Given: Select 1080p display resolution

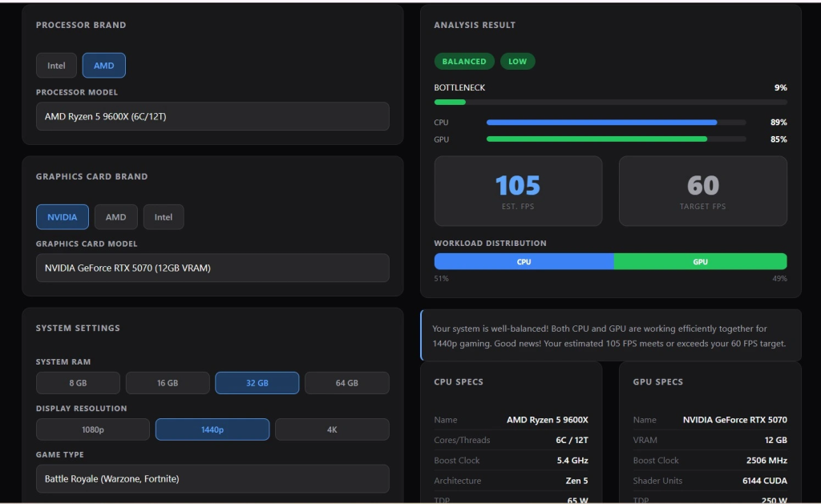Looking at the screenshot, I should pos(93,429).
